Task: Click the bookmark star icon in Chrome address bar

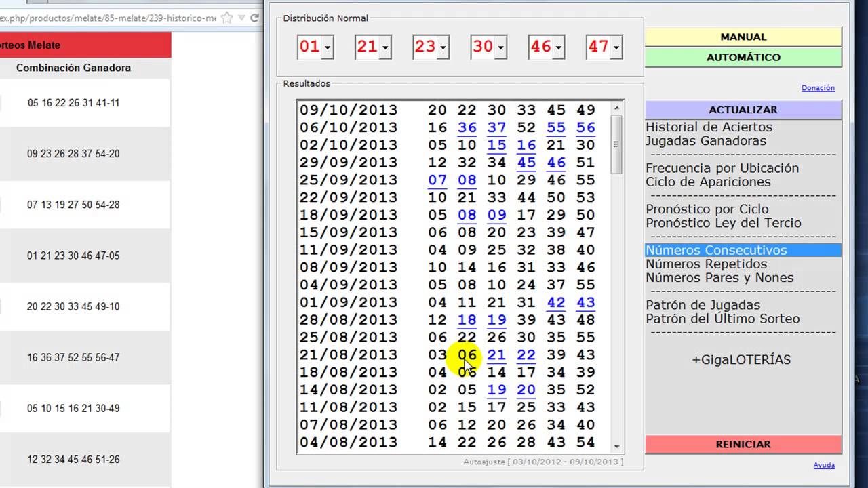Action: (227, 18)
